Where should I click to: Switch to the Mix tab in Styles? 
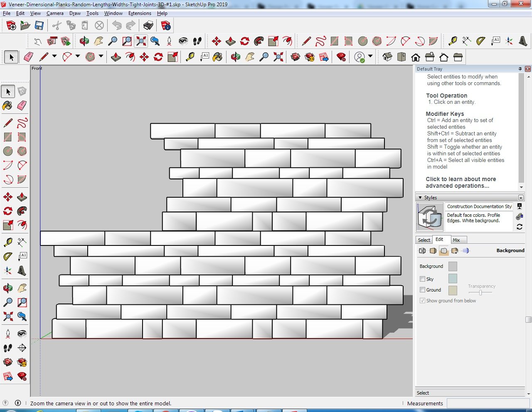[457, 240]
